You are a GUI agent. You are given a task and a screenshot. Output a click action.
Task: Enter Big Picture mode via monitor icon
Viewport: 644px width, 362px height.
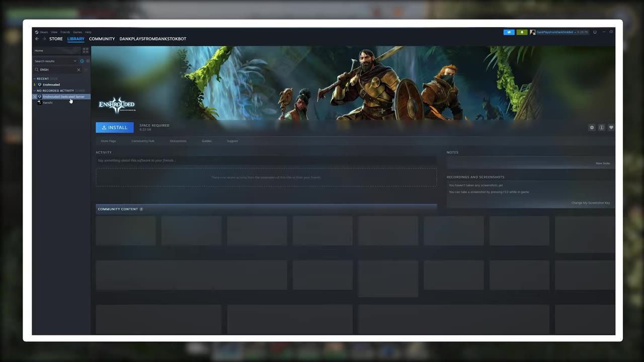595,32
